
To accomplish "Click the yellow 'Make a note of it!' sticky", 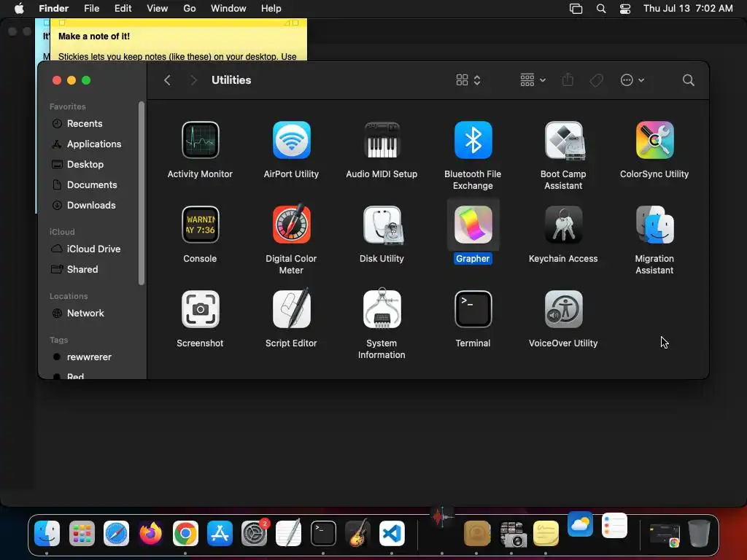I will 178,40.
